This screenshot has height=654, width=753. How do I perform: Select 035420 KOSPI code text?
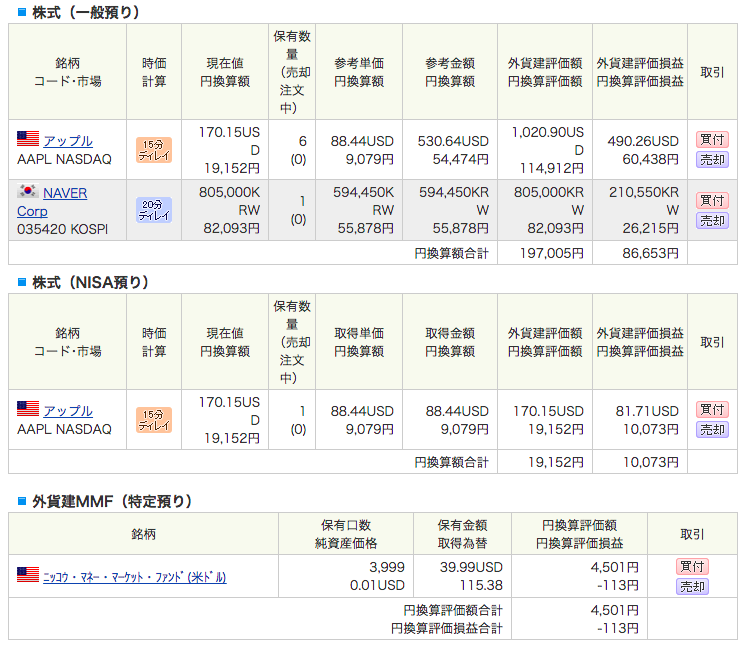62,229
